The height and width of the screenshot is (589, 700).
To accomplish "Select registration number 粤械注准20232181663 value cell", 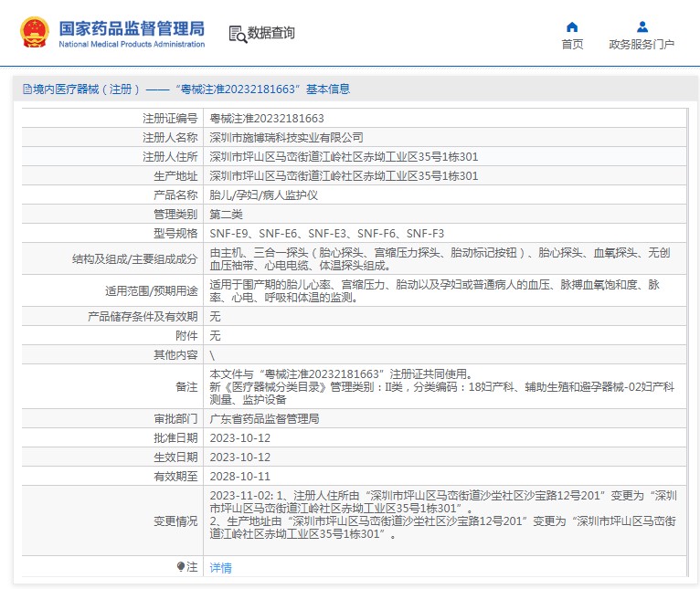I will [445, 118].
